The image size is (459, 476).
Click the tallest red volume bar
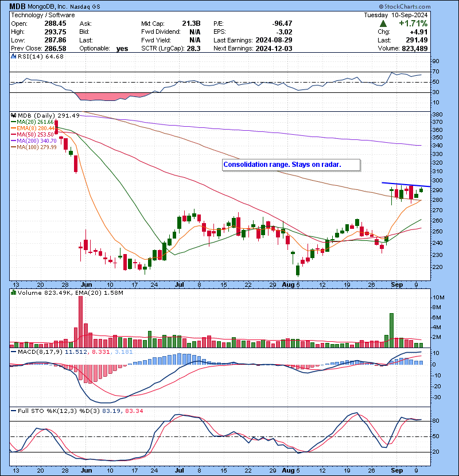80,322
